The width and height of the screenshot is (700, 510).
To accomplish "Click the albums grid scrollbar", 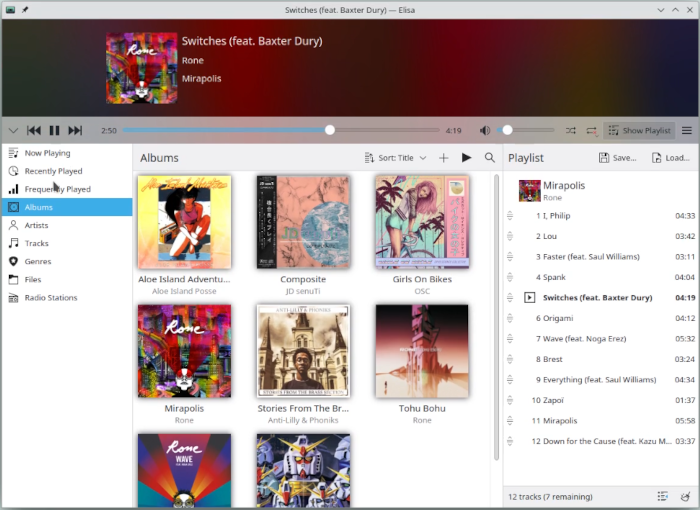I will (496, 317).
